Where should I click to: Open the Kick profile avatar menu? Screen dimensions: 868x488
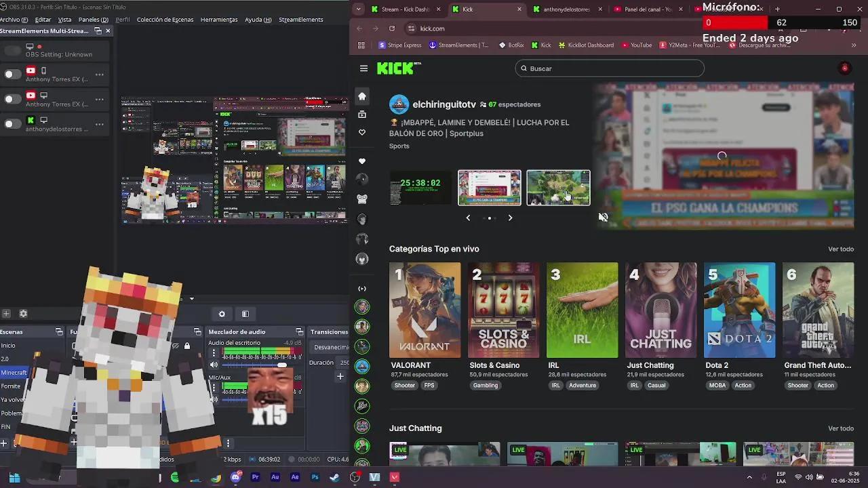pos(844,68)
